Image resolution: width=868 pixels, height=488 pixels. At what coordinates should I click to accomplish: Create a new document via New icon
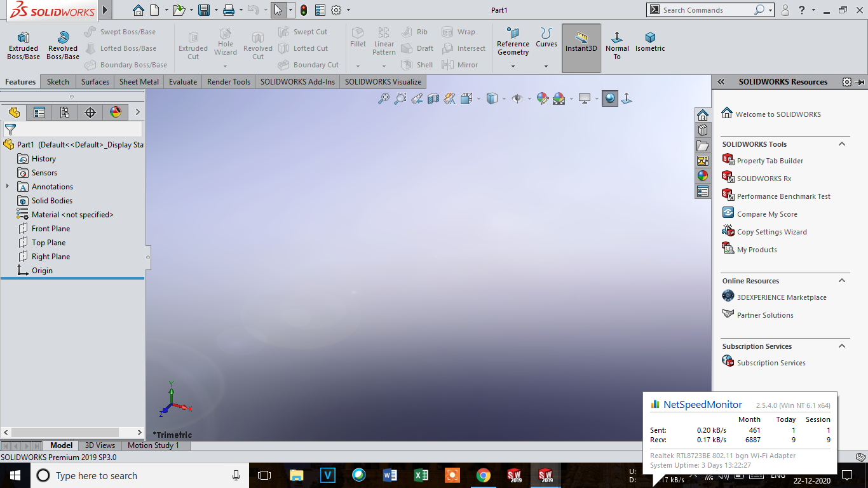click(x=154, y=10)
